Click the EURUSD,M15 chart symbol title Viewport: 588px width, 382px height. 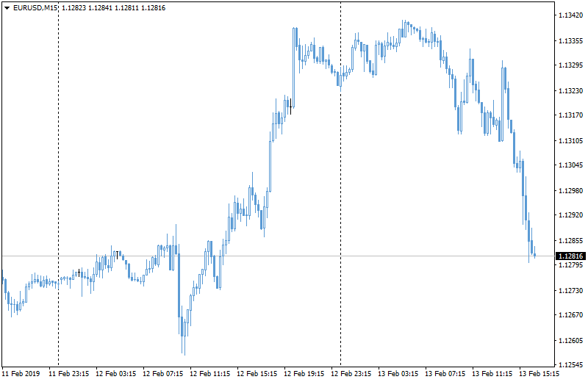click(36, 7)
